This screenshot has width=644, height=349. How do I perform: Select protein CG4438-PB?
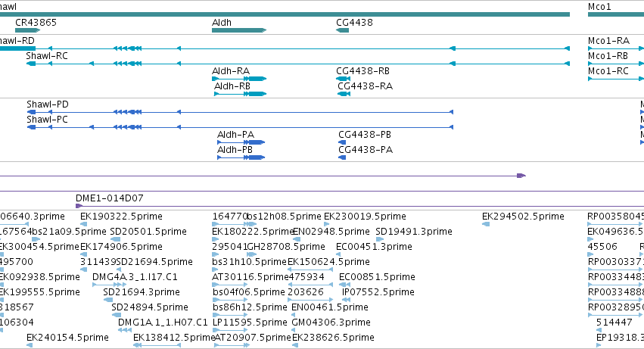coord(365,135)
